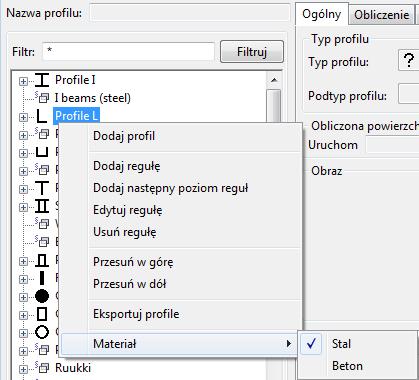Choose Przesuń w górę
This screenshot has height=380, width=419.
(x=181, y=262)
